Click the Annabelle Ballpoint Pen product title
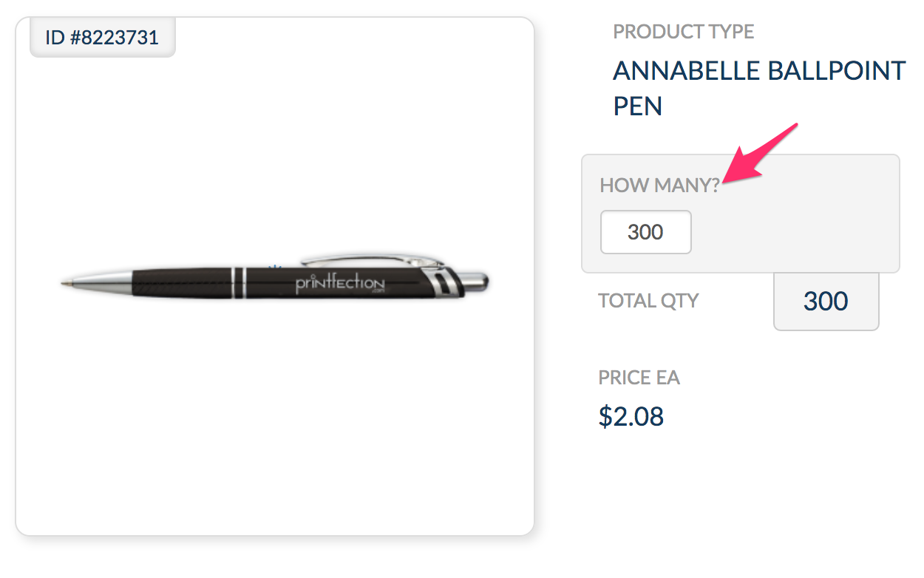 pos(759,88)
